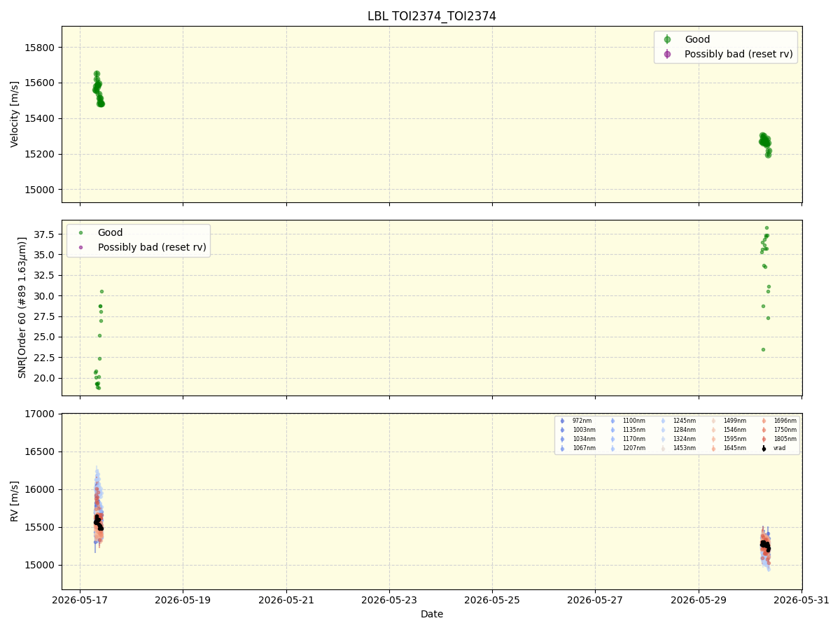Viewport: 840px width, 630px height.
Task: Click the 1067nm legend entry
Action: point(584,448)
